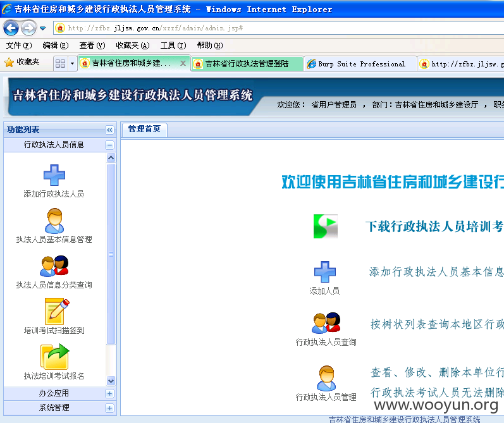
Task: Click the 执法培训考试报名 sidebar label
Action: (x=54, y=376)
